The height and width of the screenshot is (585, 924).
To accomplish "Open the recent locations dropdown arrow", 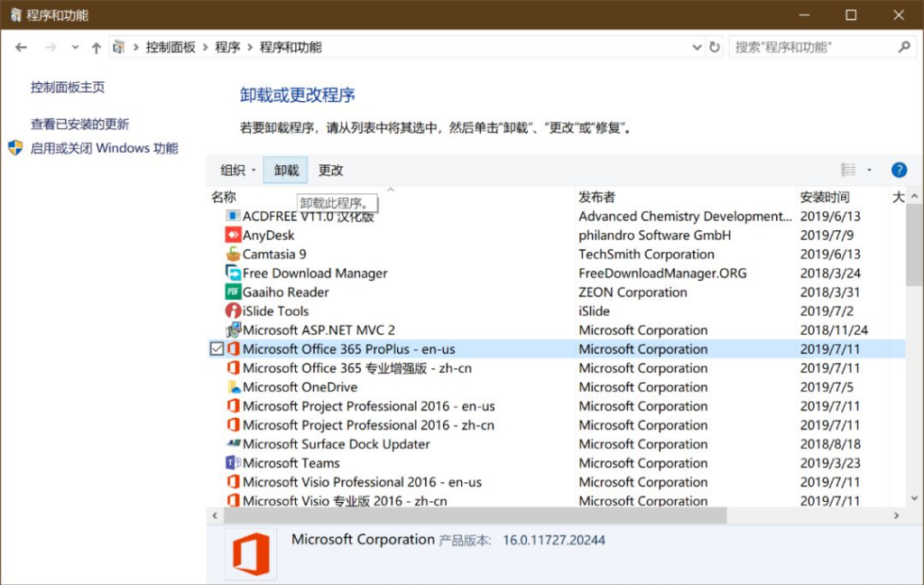I will pos(75,47).
